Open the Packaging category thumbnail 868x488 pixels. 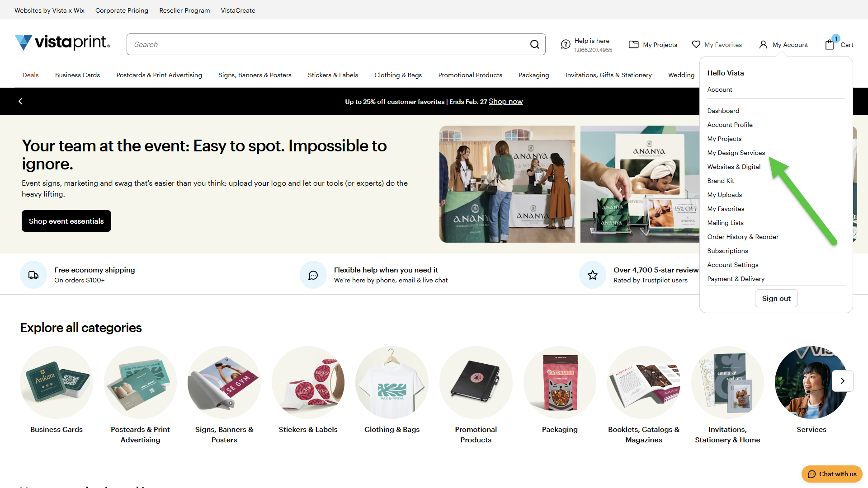click(560, 382)
